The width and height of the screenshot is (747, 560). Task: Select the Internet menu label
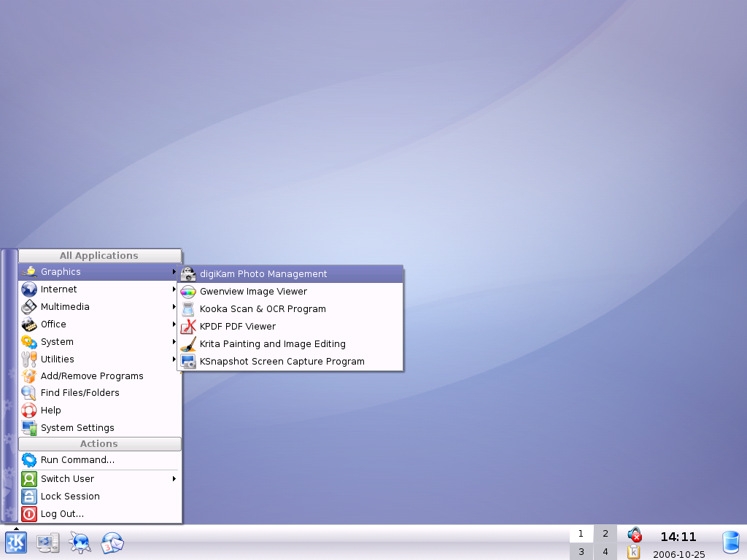(58, 289)
